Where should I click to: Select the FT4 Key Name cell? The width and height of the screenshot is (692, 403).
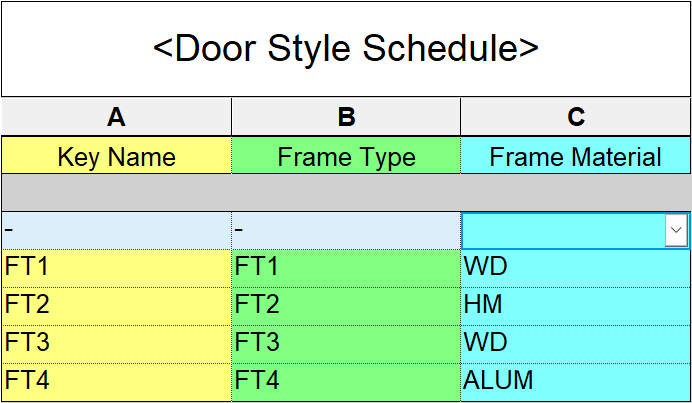(116, 380)
